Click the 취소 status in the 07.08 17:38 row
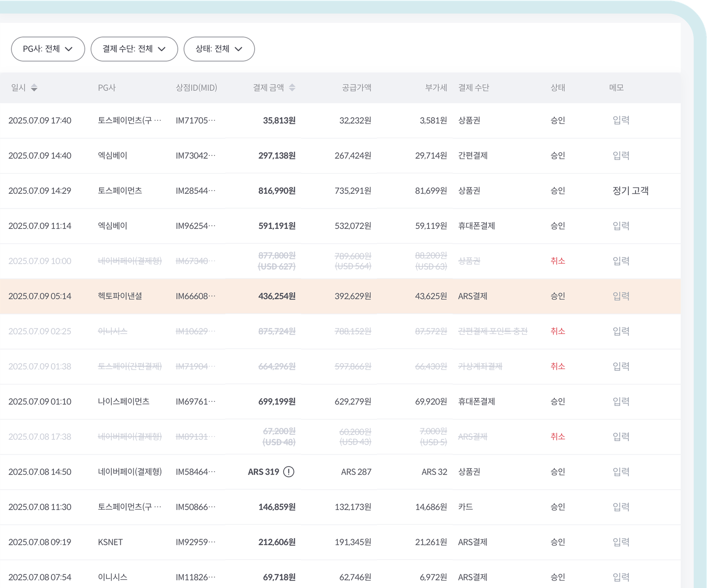Viewport: 707px width, 588px height. tap(557, 437)
